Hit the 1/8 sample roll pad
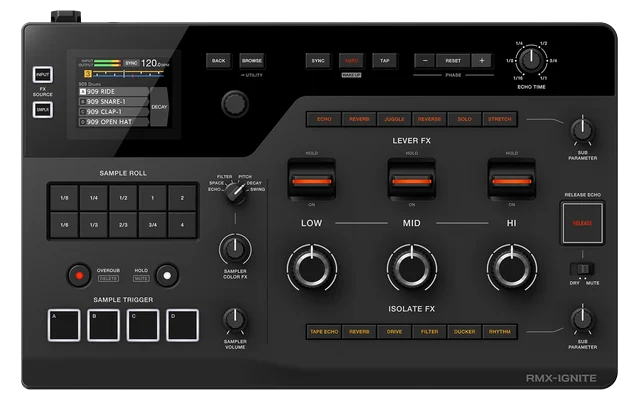Viewport: 640px width, 400px height. click(64, 198)
